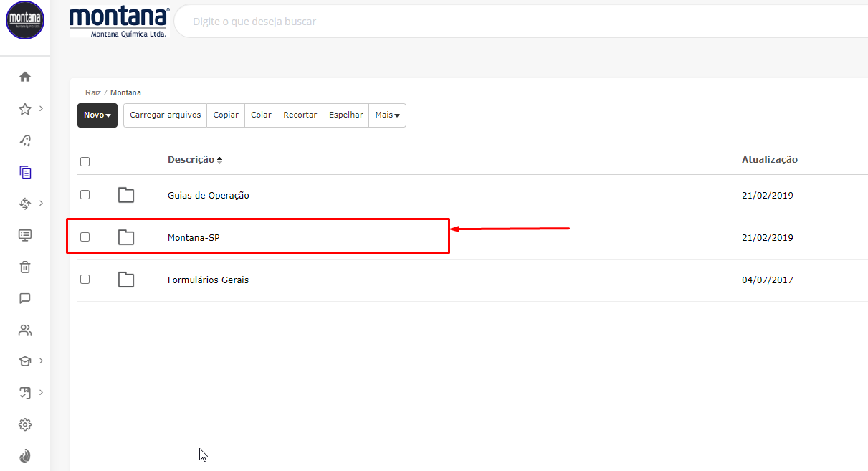The width and height of the screenshot is (868, 471).
Task: Open the Novo dropdown
Action: [x=97, y=115]
